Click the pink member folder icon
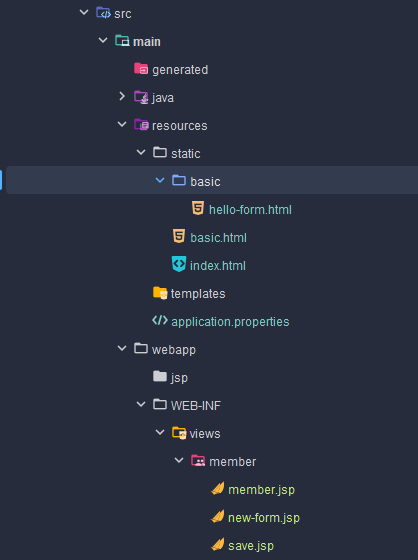The image size is (418, 560). click(x=198, y=461)
